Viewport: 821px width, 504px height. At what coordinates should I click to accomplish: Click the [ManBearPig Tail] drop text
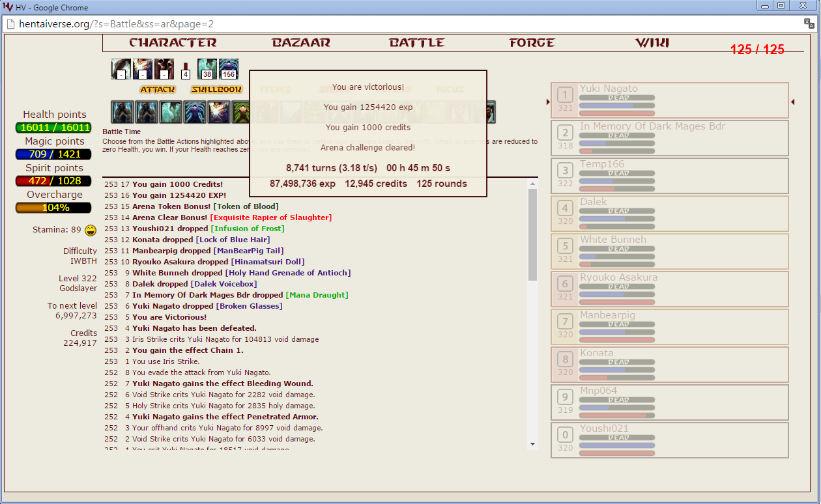248,251
